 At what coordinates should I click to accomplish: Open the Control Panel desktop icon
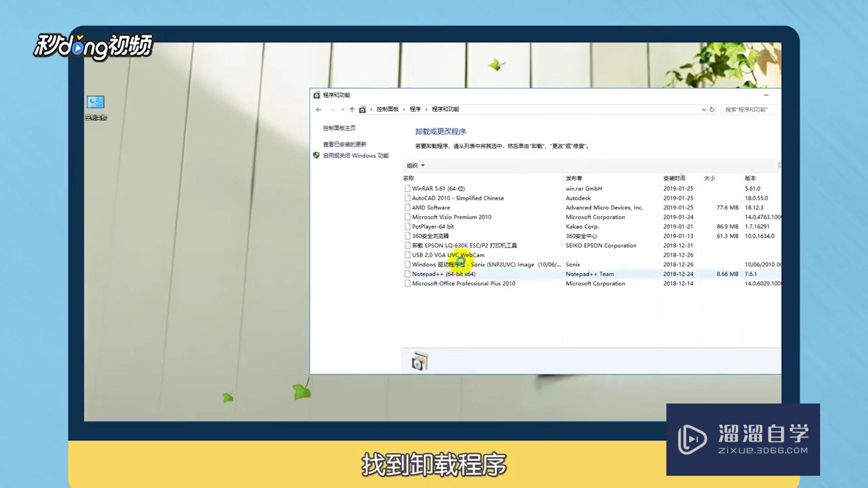click(x=96, y=108)
